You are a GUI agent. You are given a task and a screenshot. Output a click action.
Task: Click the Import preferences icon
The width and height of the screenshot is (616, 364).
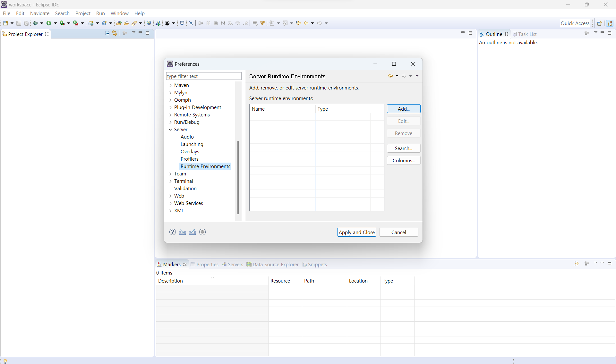pyautogui.click(x=183, y=232)
